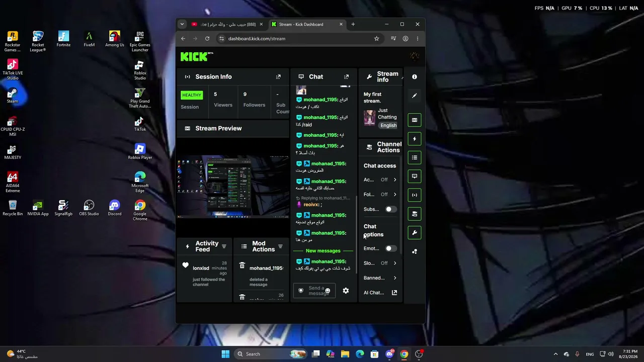The height and width of the screenshot is (362, 644).
Task: Open the Fortnite desktop shortcut
Action: pos(63,39)
